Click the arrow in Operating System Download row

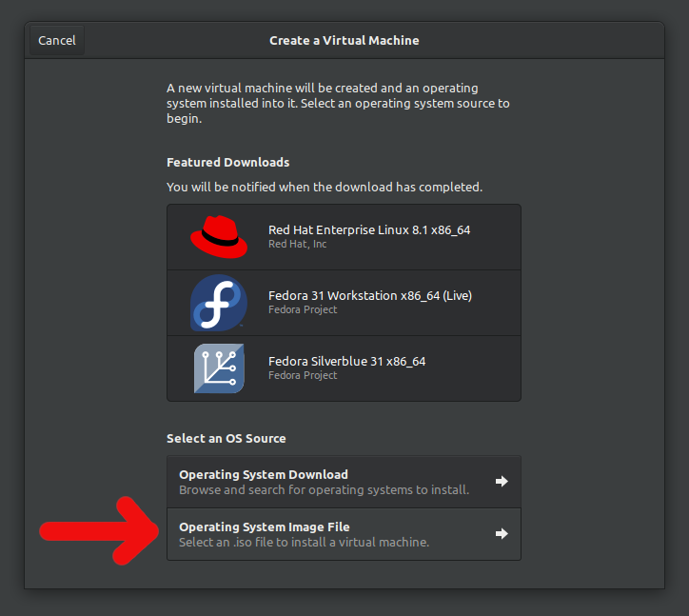502,482
